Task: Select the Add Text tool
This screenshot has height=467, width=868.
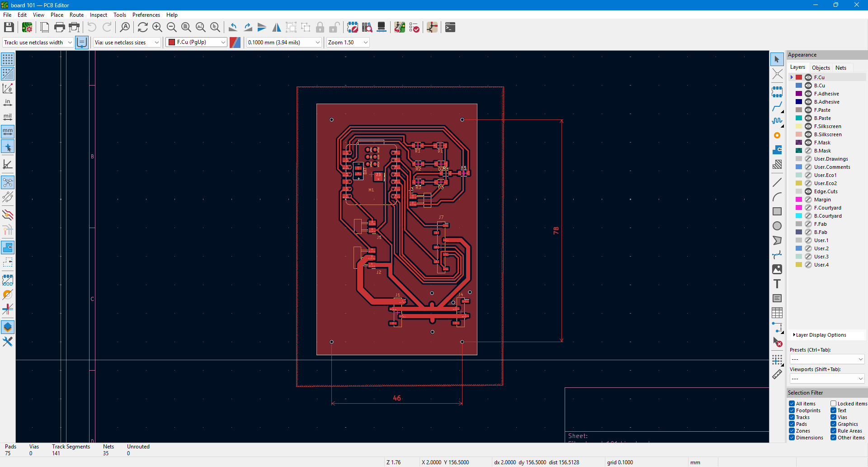Action: click(x=777, y=284)
